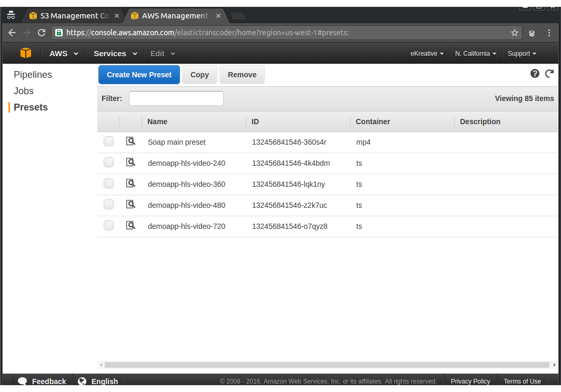Expand the Services dropdown menu

click(x=115, y=54)
